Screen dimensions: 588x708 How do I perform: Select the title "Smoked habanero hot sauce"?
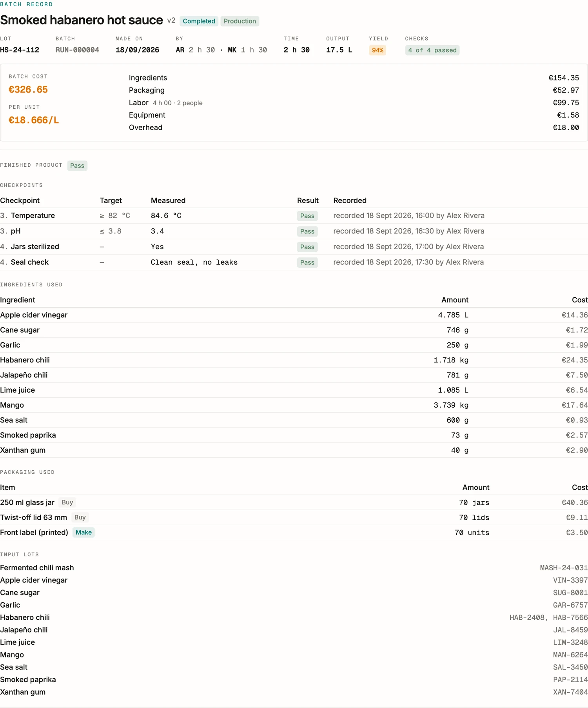(x=82, y=20)
